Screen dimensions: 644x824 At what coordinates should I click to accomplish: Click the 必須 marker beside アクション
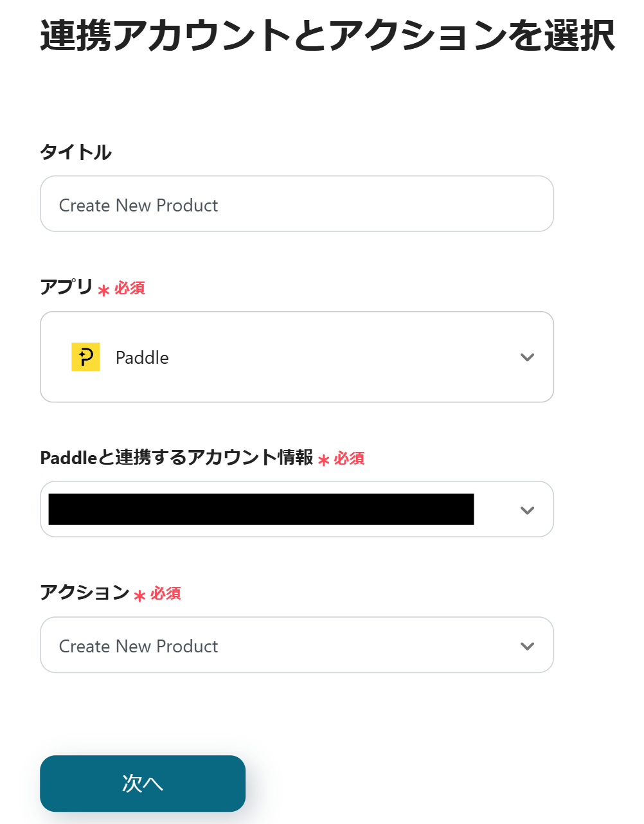click(166, 593)
